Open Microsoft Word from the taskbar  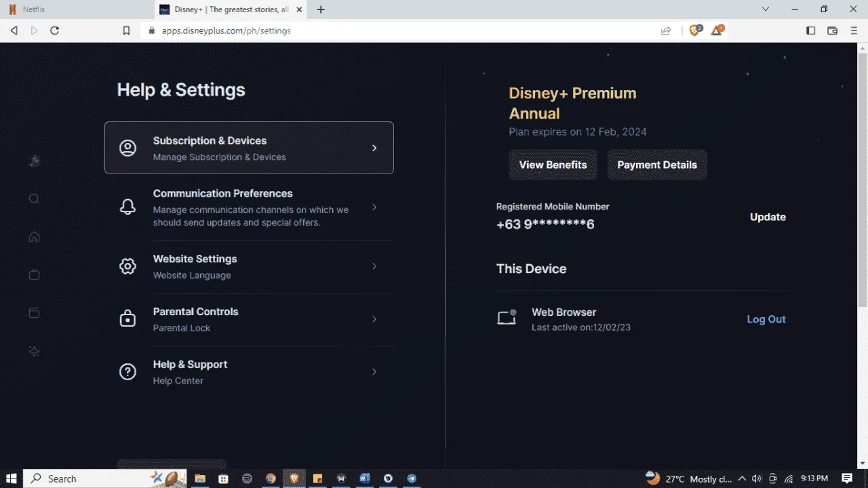pyautogui.click(x=364, y=479)
